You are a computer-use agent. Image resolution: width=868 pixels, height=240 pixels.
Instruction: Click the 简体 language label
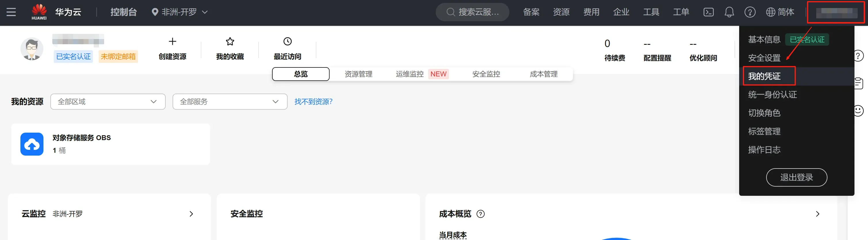coord(786,12)
